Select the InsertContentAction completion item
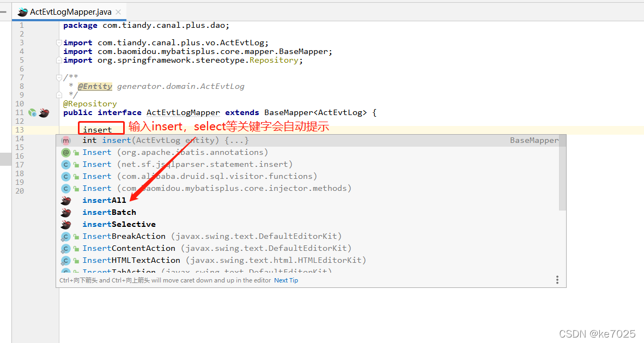This screenshot has width=644, height=343. (307, 248)
